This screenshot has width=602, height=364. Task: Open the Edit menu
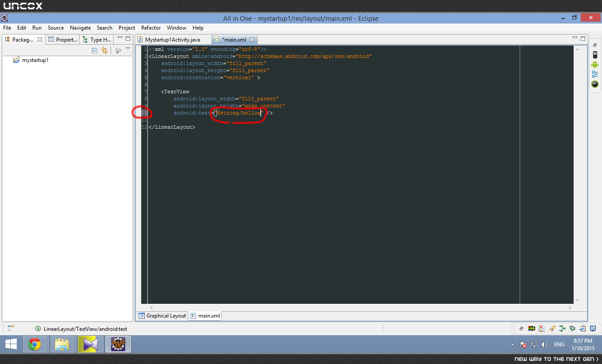click(x=22, y=27)
